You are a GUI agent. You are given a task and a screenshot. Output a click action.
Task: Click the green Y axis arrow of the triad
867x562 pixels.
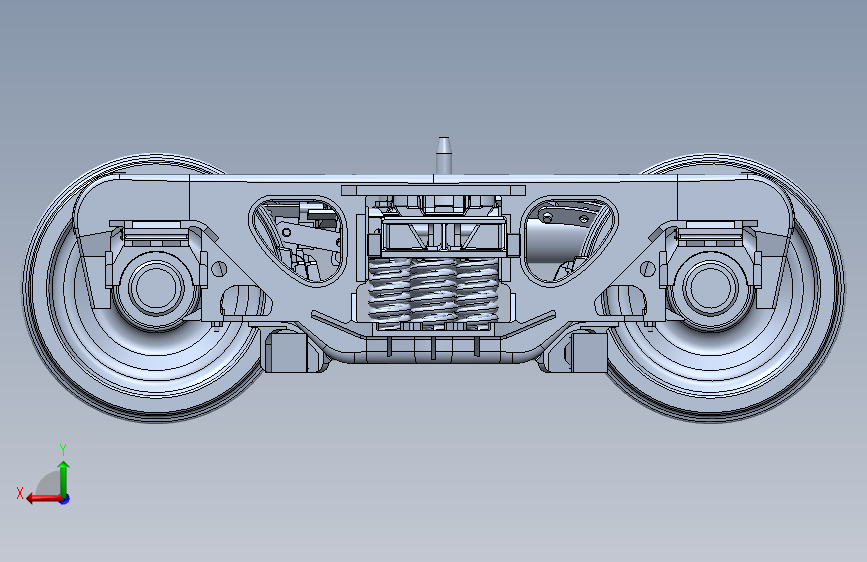[64, 478]
